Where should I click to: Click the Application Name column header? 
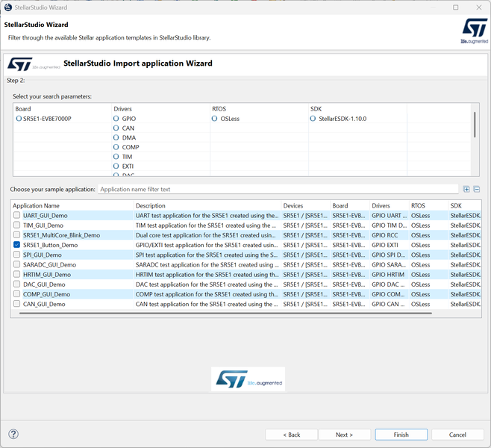pyautogui.click(x=72, y=205)
